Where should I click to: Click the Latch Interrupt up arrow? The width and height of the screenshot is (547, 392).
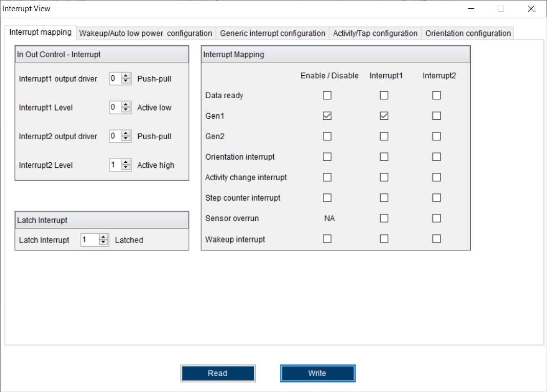pos(103,237)
